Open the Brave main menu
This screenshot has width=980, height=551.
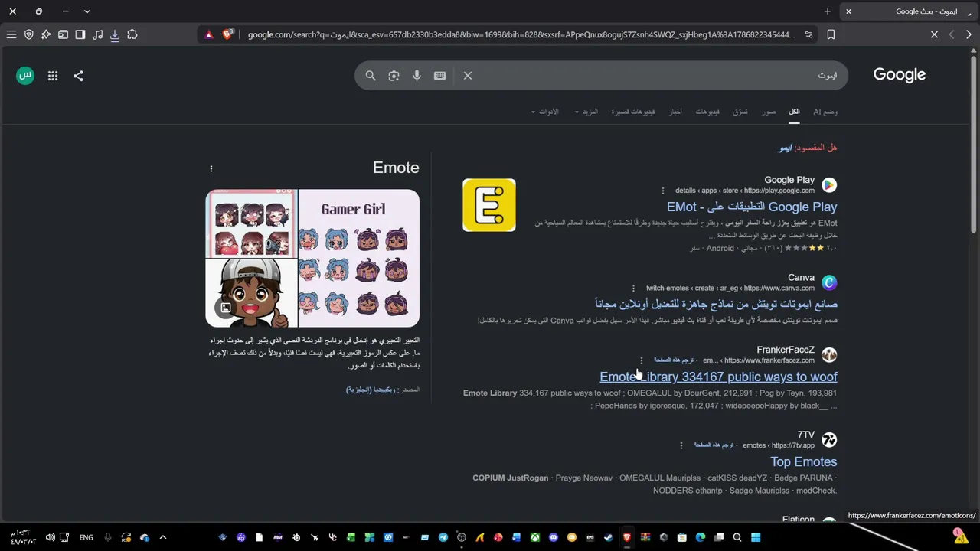11,34
